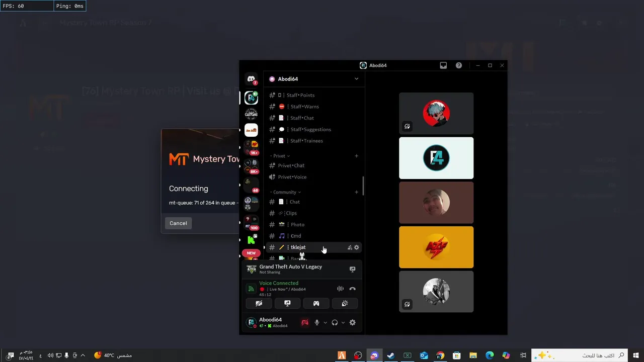Open Discord direct messages home icon
The width and height of the screenshot is (644, 362).
(251, 79)
